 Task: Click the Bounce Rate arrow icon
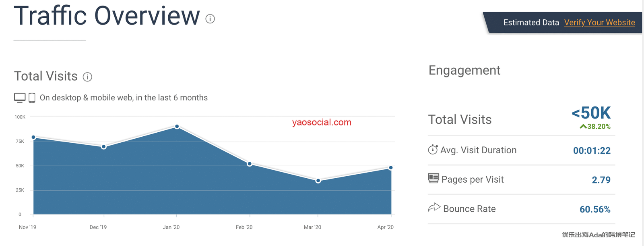tap(434, 208)
